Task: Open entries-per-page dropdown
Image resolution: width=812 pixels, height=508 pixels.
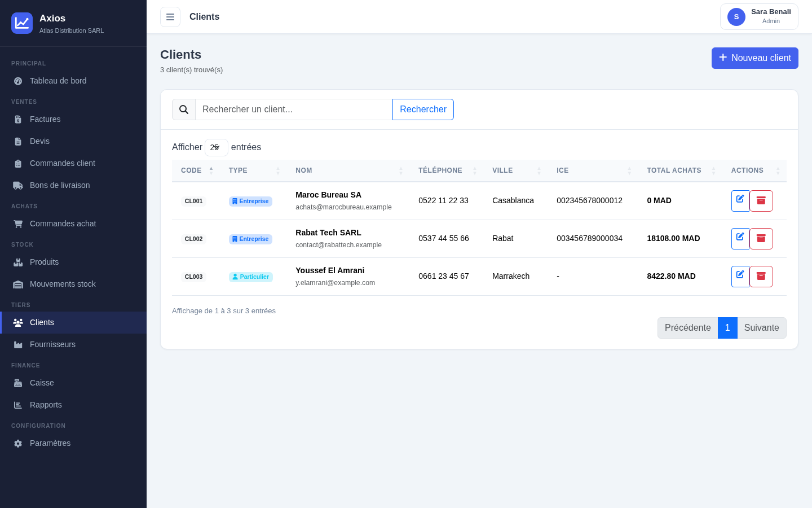Action: pos(216,147)
